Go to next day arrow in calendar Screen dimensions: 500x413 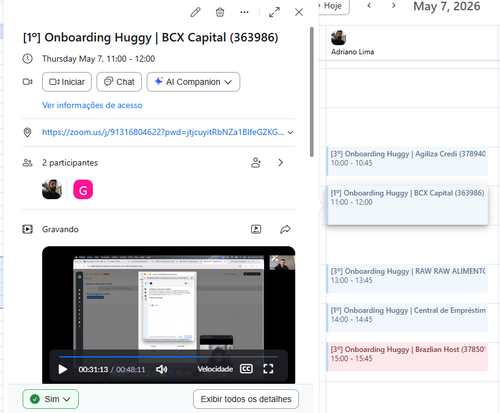[394, 6]
